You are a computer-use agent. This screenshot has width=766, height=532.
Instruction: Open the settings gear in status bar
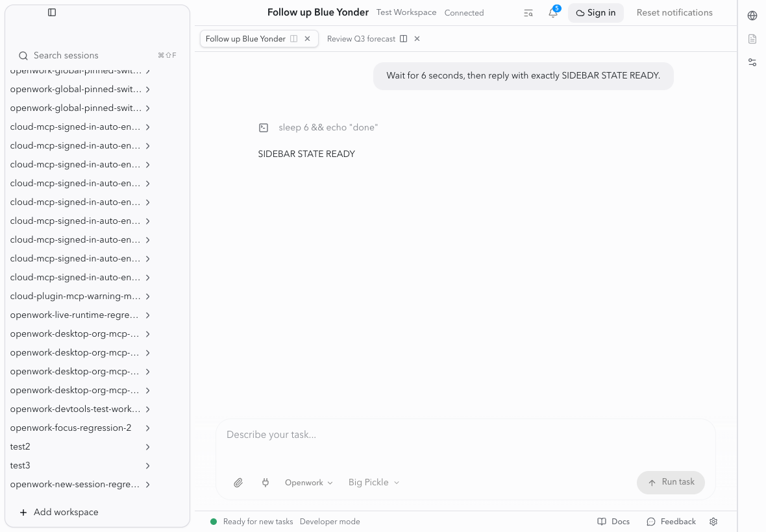(713, 522)
